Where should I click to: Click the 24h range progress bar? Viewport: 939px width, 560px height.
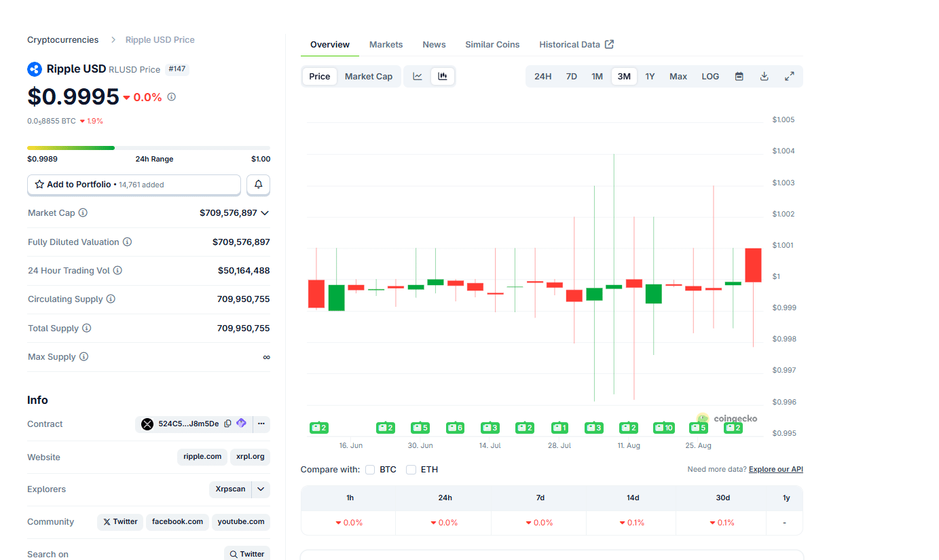(x=148, y=147)
